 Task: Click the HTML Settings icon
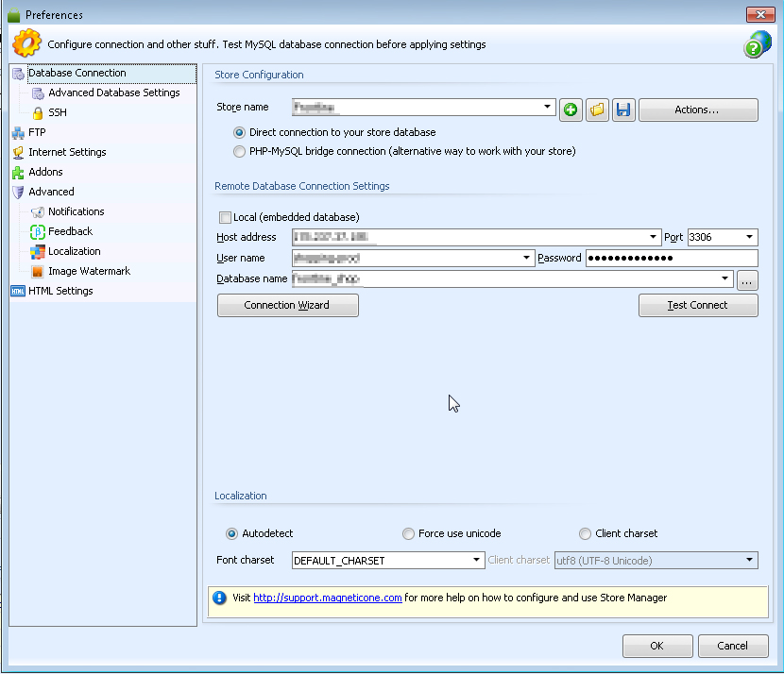pyautogui.click(x=18, y=292)
